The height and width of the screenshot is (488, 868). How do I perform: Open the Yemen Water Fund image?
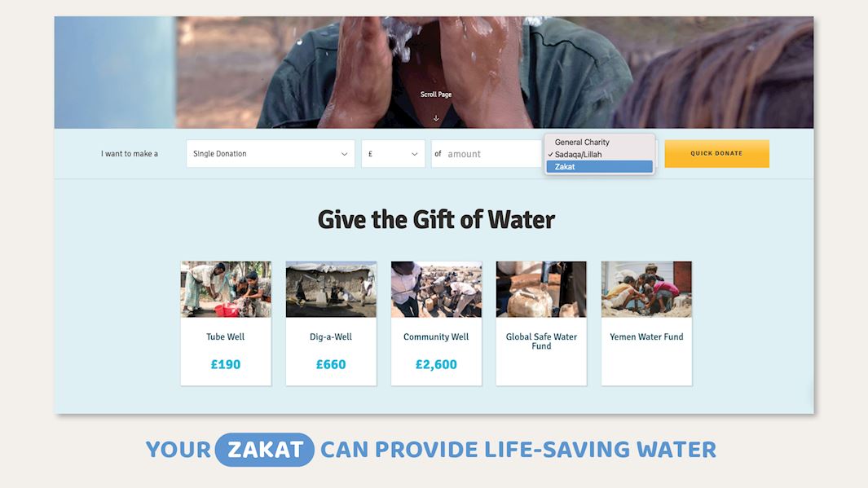pos(646,289)
